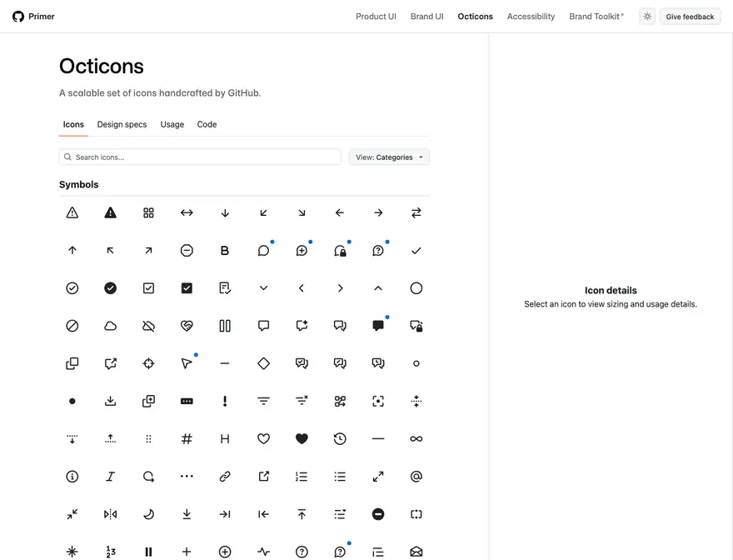This screenshot has width=733, height=560.
Task: Choose the grabber dots icon
Action: [148, 439]
